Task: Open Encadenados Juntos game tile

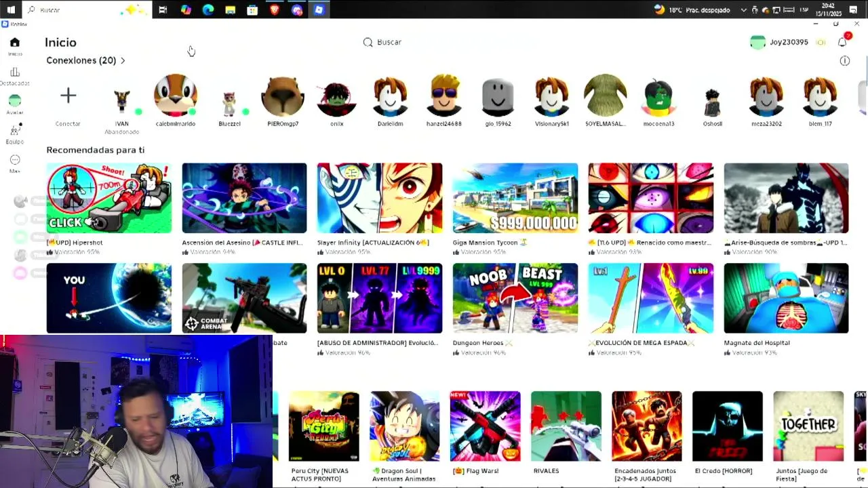Action: pos(647,426)
